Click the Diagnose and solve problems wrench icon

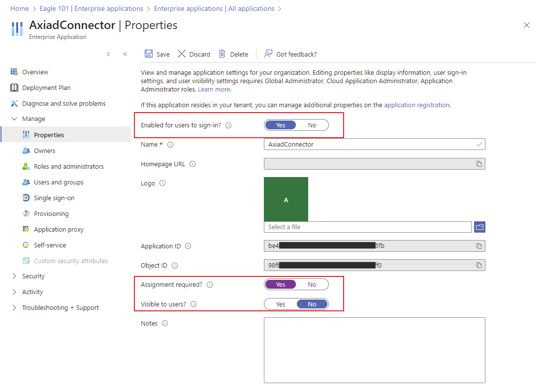tap(14, 103)
